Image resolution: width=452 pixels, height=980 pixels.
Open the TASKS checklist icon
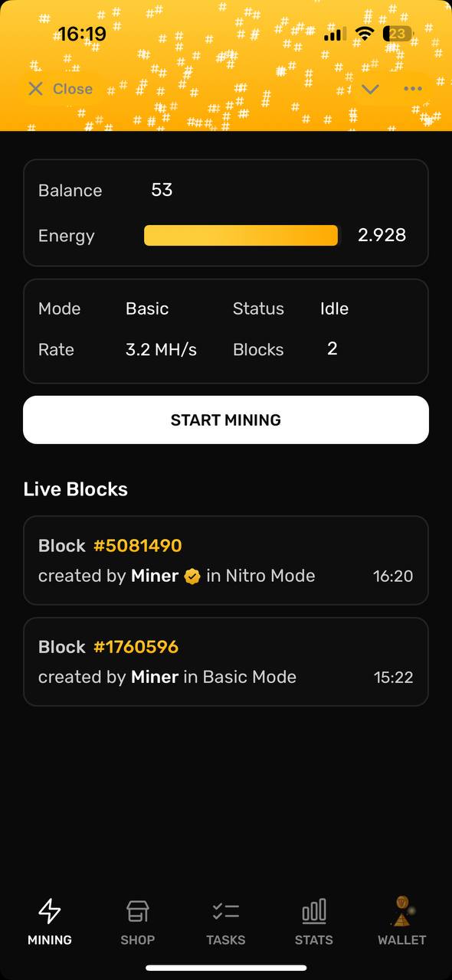tap(225, 910)
